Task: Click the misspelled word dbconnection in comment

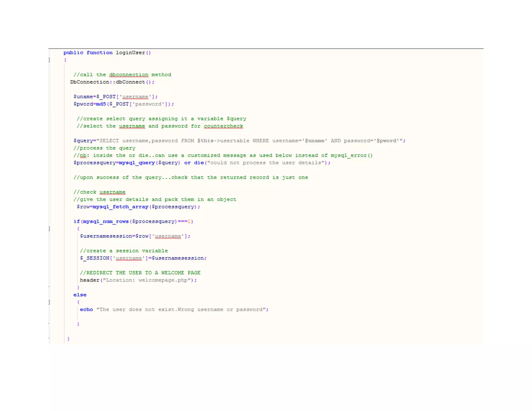Action: tap(129, 75)
